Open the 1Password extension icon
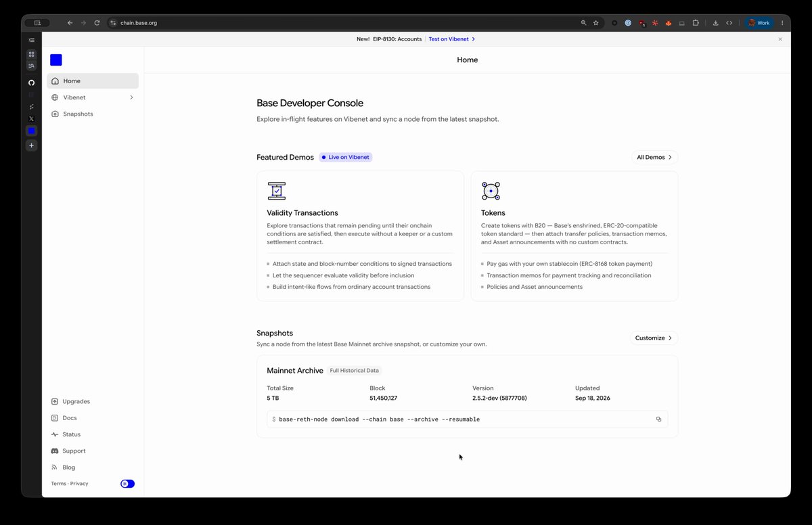 (628, 23)
